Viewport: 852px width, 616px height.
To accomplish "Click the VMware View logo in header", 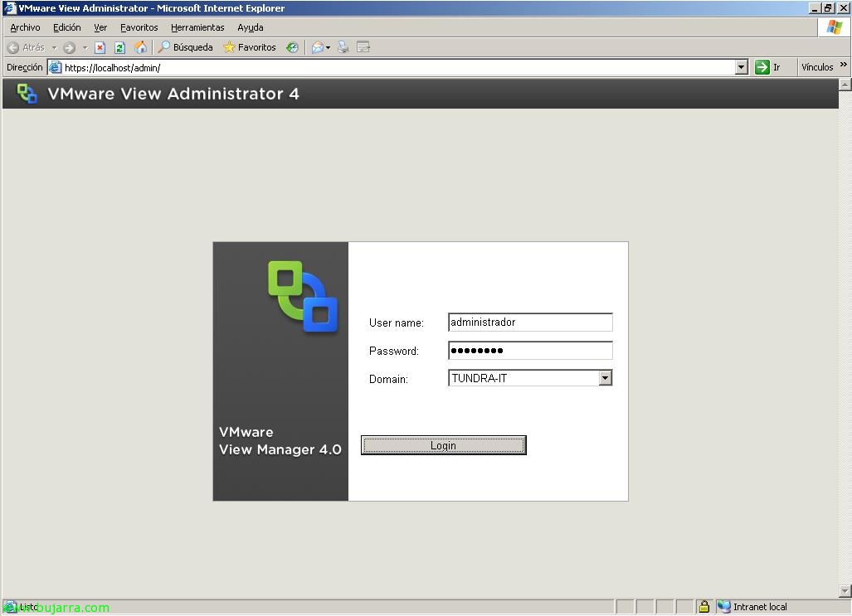I will 27,94.
